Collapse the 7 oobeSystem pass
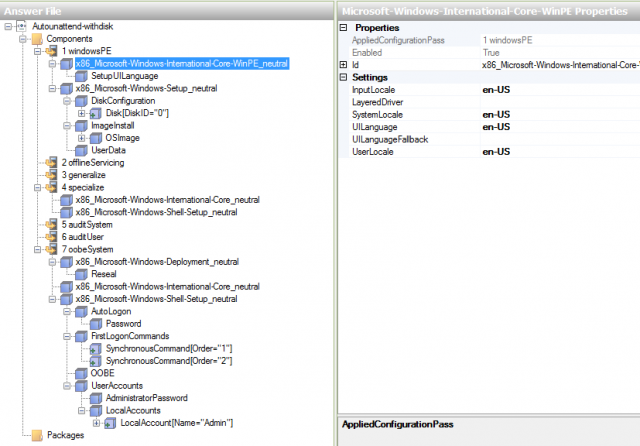Image resolution: width=640 pixels, height=446 pixels. [38, 249]
